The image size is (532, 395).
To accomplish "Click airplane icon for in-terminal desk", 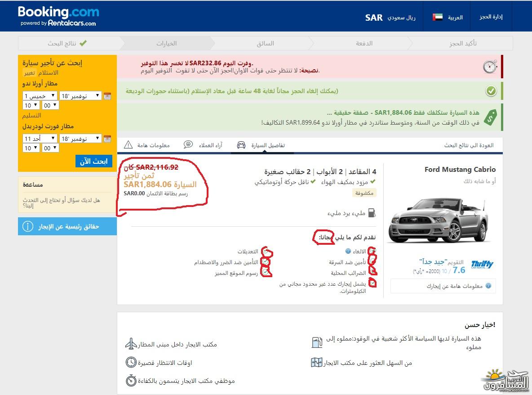I will point(131,344).
